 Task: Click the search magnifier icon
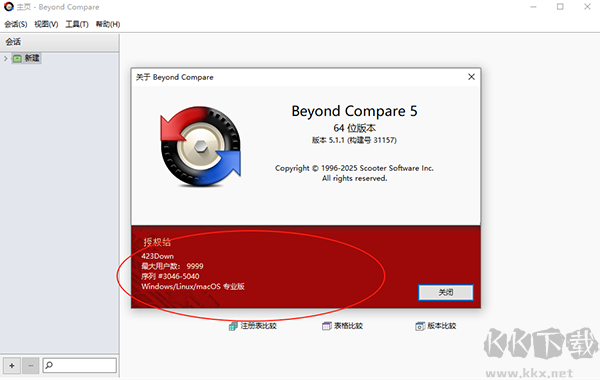tap(49, 365)
